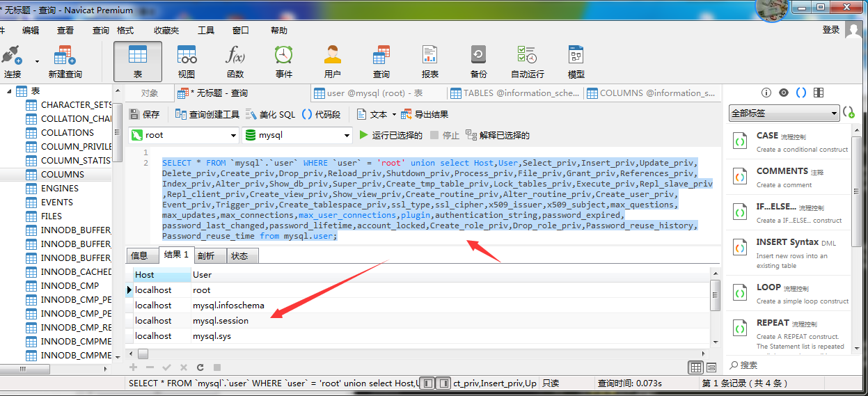Open the root connection dropdown

[184, 135]
